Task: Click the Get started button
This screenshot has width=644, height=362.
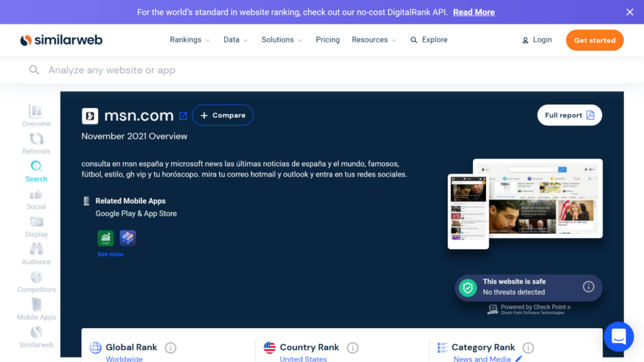Action: [x=595, y=40]
